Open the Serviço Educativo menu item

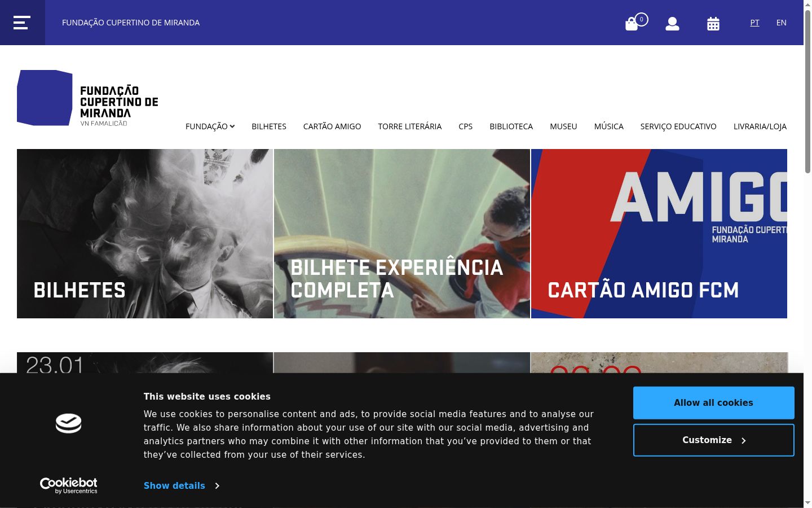(x=678, y=126)
